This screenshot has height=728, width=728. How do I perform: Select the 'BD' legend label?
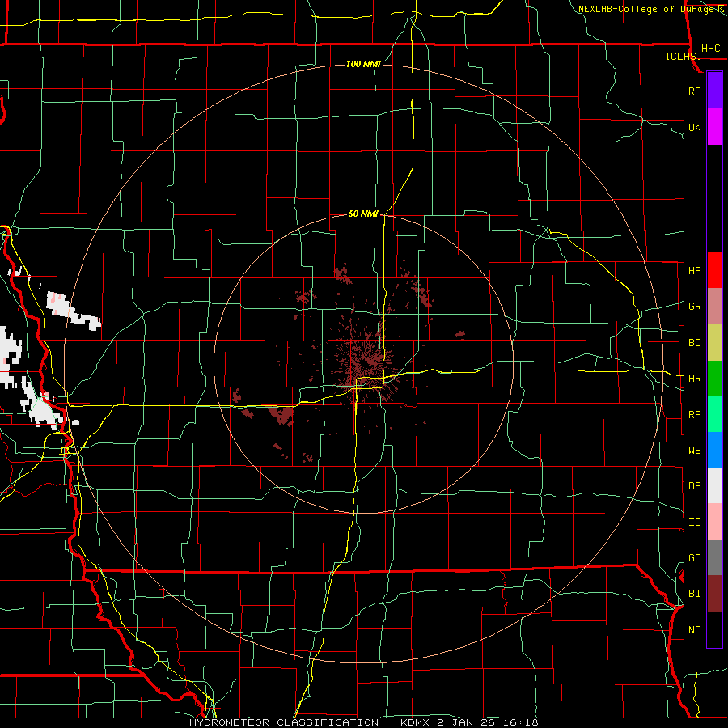point(694,343)
